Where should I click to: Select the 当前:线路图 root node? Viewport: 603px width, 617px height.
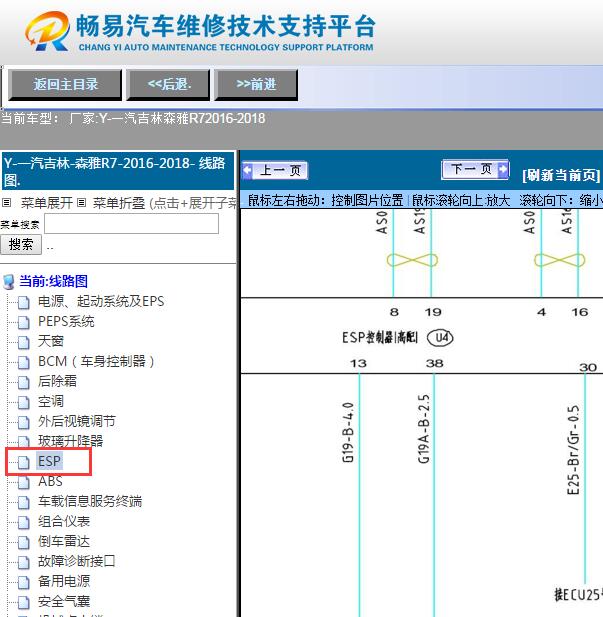[53, 281]
